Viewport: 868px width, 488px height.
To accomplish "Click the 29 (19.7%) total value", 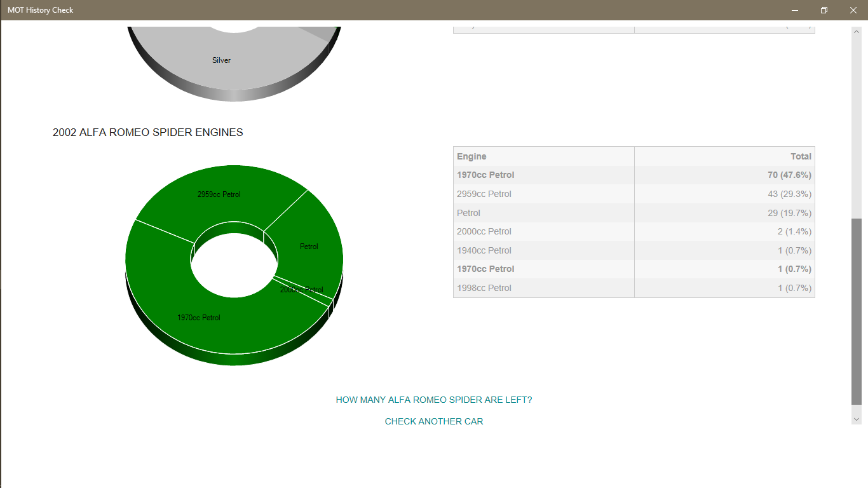I will pyautogui.click(x=789, y=213).
